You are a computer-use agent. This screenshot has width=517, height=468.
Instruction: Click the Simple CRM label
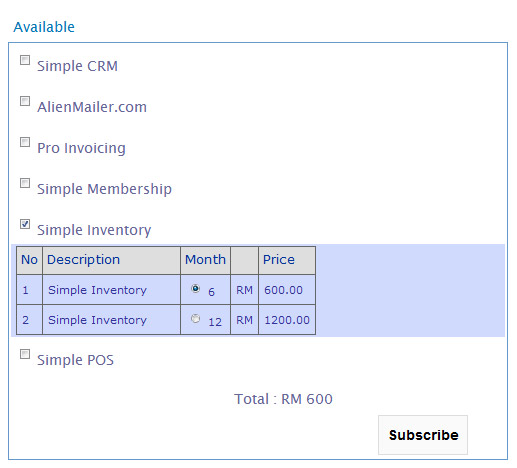[77, 66]
